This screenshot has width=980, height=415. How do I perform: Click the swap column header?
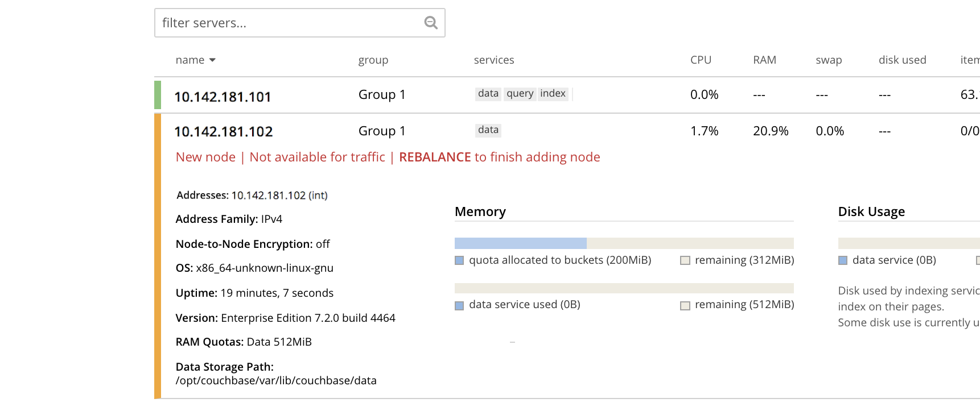click(828, 60)
